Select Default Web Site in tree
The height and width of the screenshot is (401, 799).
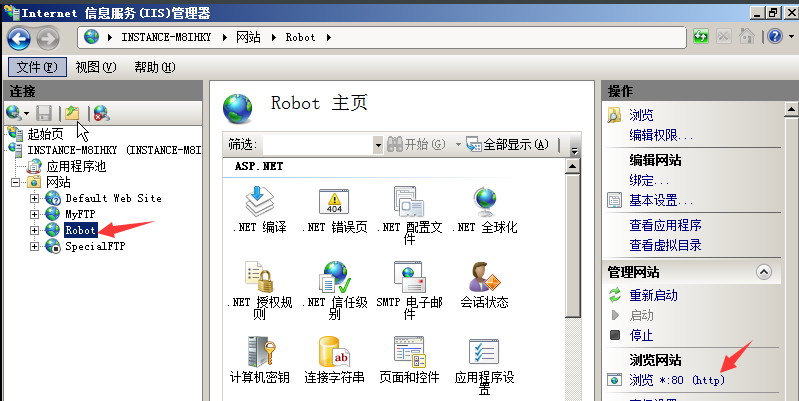pyautogui.click(x=113, y=199)
